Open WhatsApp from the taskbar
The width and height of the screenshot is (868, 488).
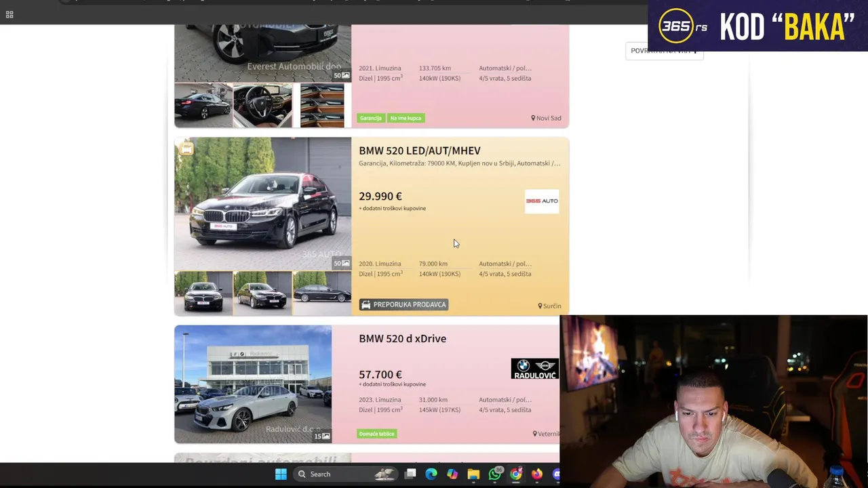pyautogui.click(x=495, y=473)
